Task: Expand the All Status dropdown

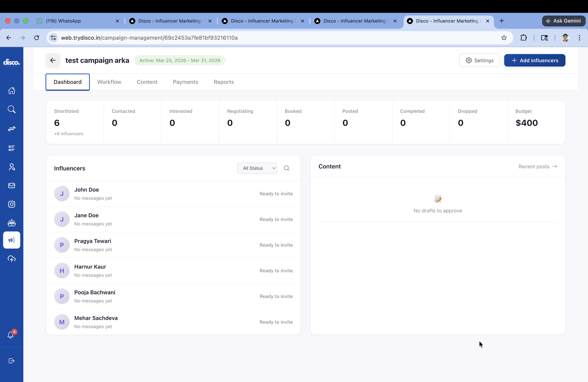Action: pyautogui.click(x=257, y=168)
